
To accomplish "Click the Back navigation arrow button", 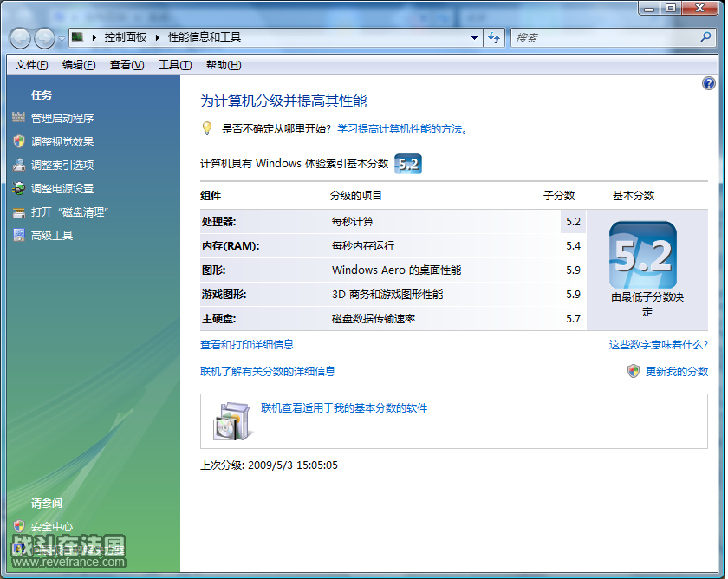I will pyautogui.click(x=20, y=38).
